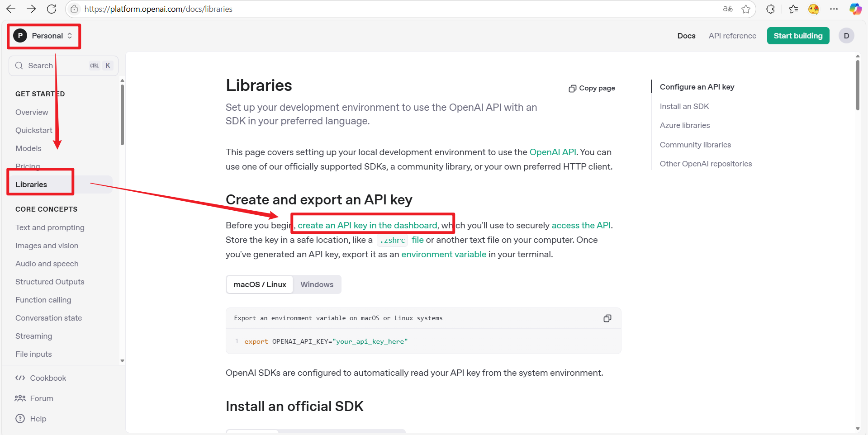Click the .zshrc inline code text
The width and height of the screenshot is (868, 435).
[x=392, y=240]
